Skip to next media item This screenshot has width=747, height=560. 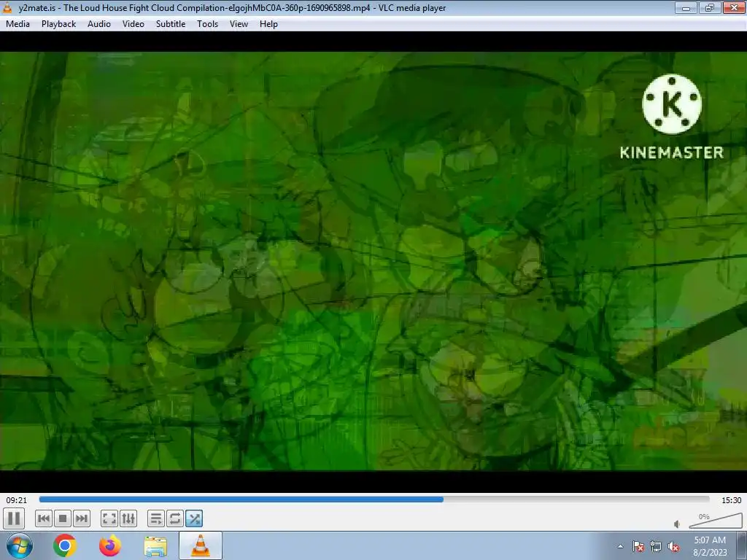click(82, 518)
